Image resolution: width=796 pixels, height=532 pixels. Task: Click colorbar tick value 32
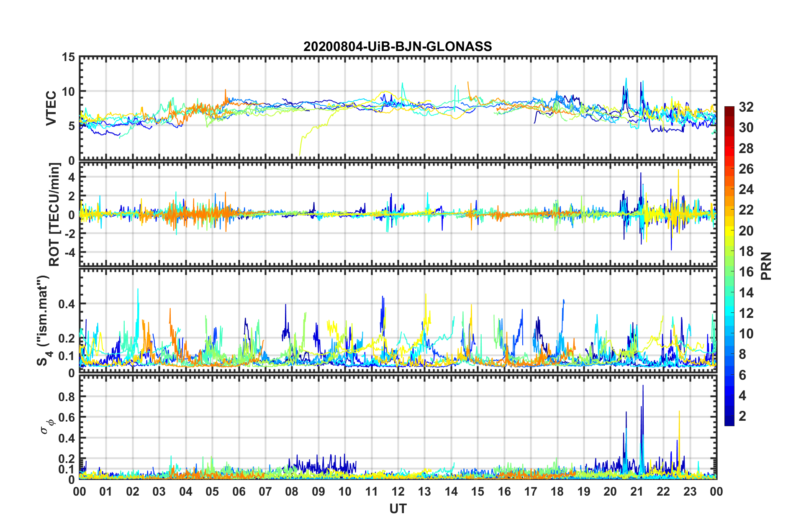[746, 107]
